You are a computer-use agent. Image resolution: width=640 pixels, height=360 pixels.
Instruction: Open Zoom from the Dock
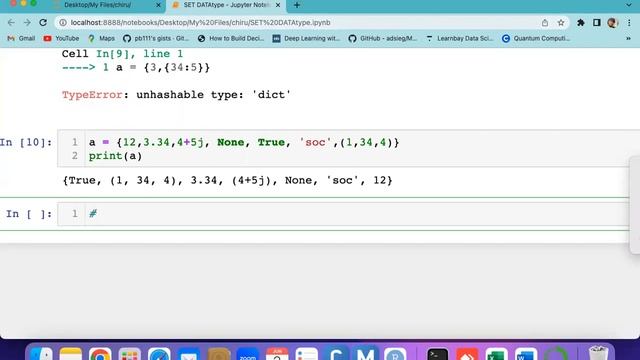pyautogui.click(x=247, y=353)
